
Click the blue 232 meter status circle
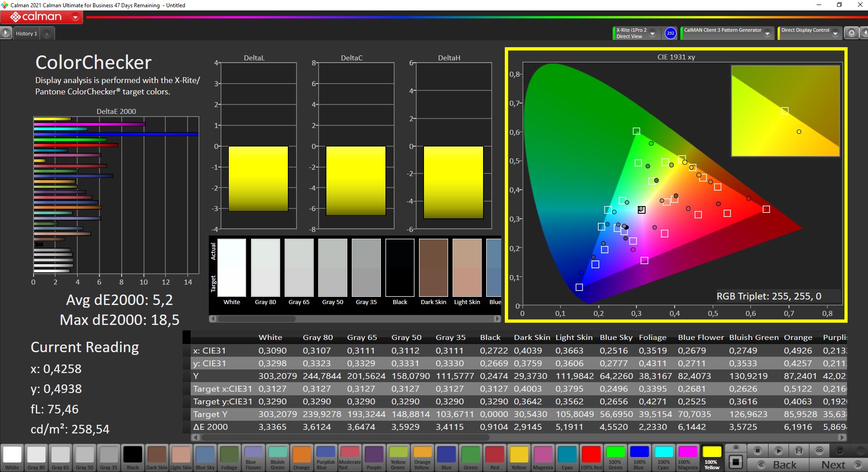coord(670,33)
